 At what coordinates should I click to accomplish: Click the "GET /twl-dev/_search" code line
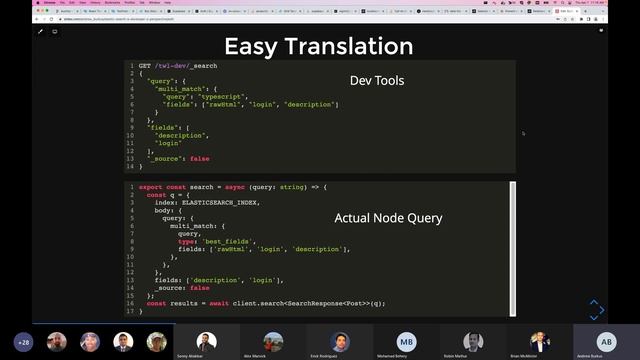point(178,66)
